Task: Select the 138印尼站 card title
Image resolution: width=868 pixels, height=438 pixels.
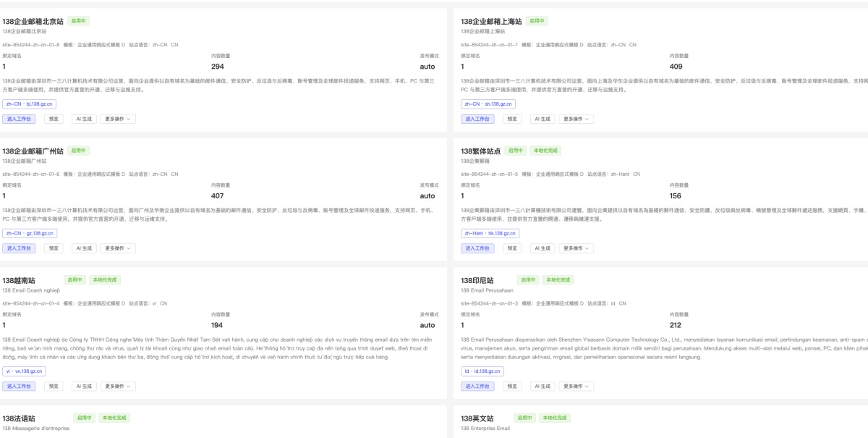Action: [x=477, y=280]
